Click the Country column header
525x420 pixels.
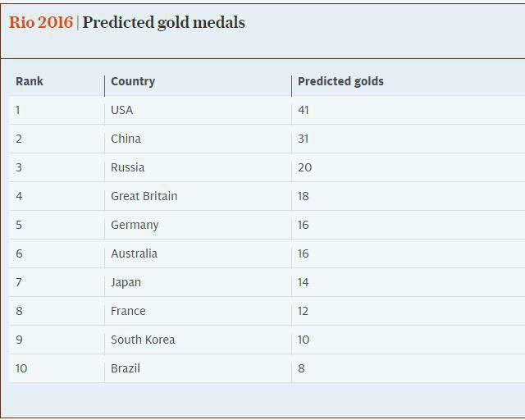point(133,81)
